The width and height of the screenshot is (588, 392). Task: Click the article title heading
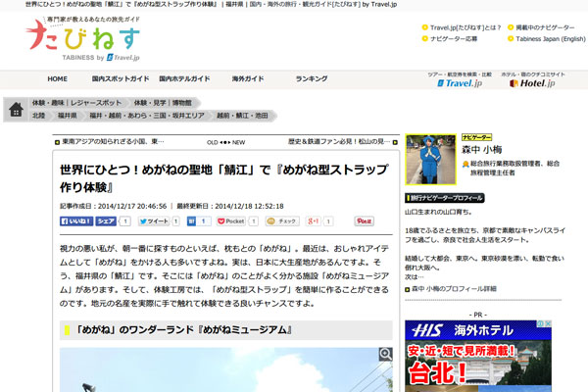[223, 178]
